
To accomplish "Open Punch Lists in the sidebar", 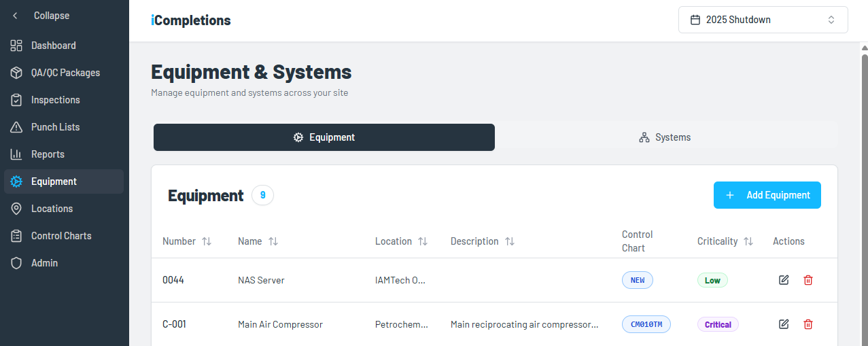I will [x=55, y=127].
